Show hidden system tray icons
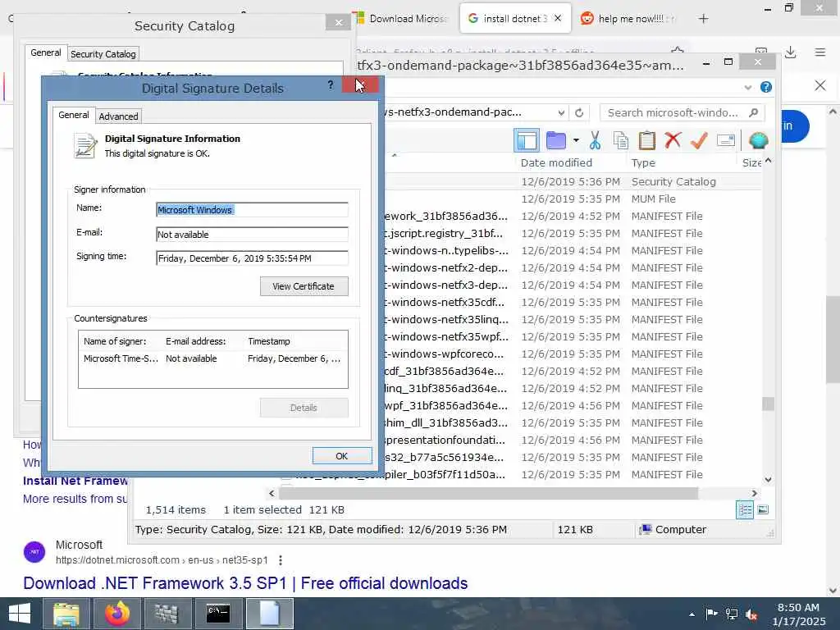Viewport: 840px width, 630px height. [x=692, y=614]
